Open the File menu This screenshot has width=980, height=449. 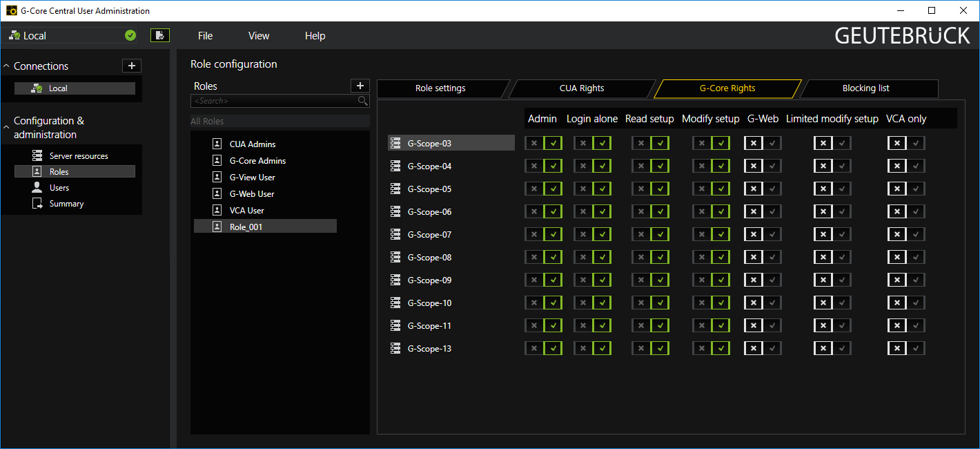coord(205,36)
